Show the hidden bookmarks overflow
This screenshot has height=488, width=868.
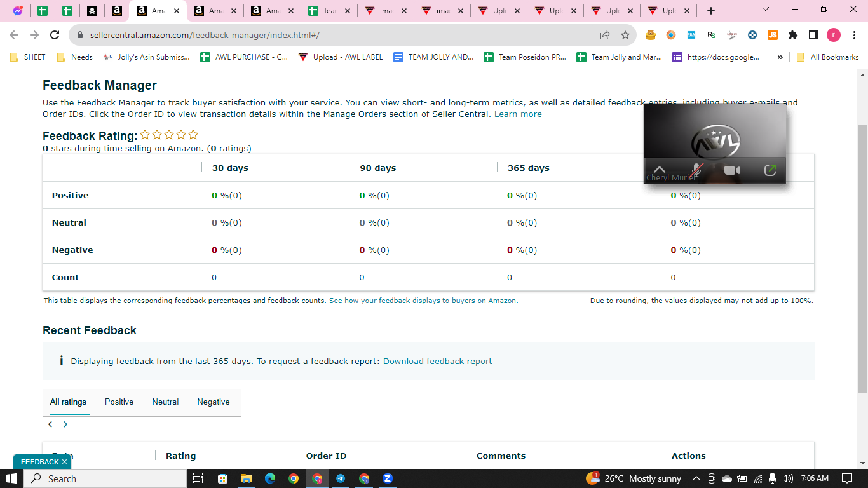point(780,57)
